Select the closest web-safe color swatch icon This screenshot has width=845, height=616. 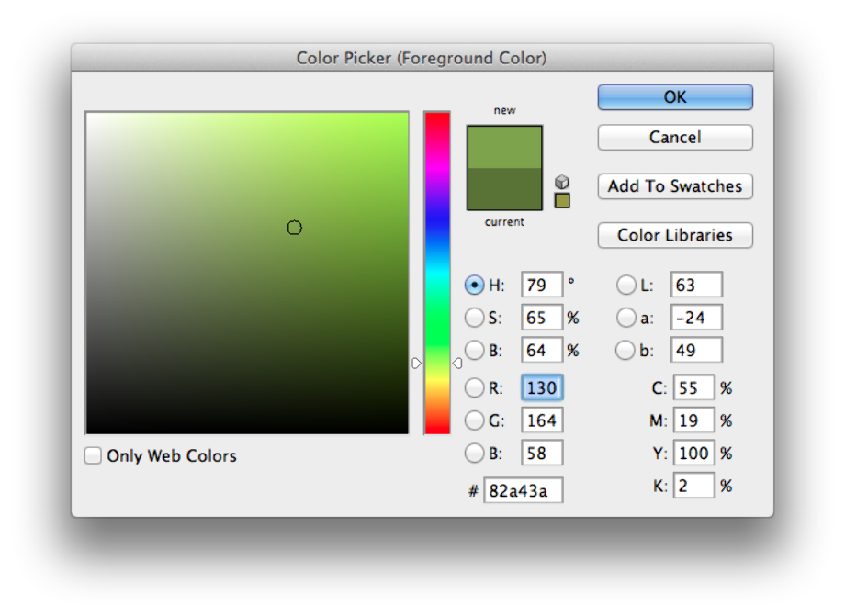561,200
